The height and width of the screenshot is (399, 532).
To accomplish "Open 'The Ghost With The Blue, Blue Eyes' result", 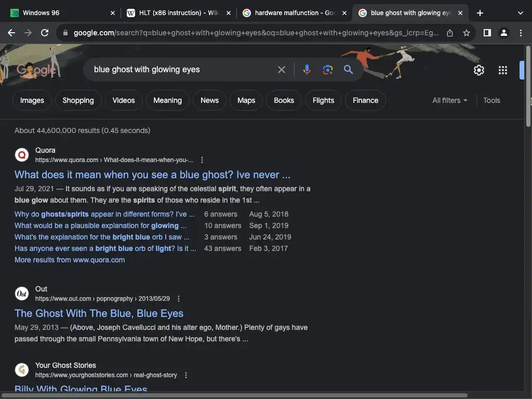I will click(x=99, y=313).
